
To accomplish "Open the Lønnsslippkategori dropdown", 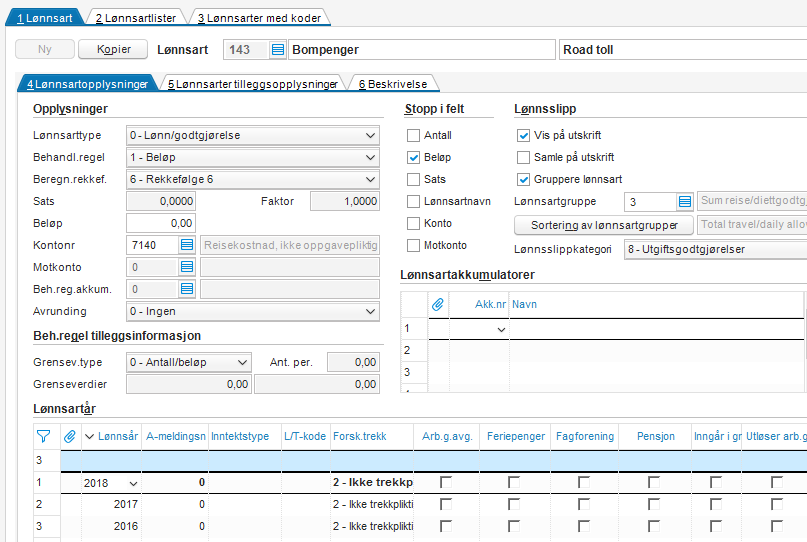I will tap(716, 250).
